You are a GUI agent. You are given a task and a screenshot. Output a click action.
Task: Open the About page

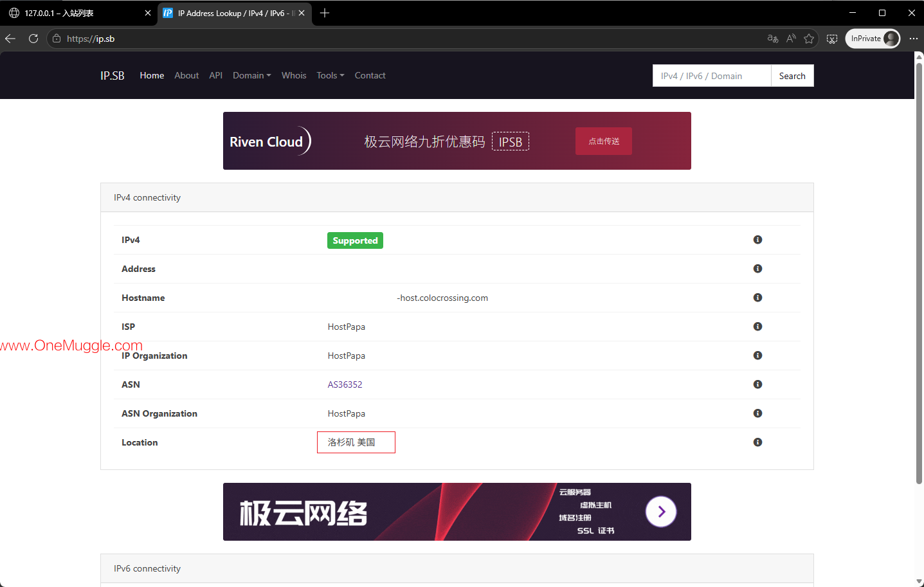[186, 75]
